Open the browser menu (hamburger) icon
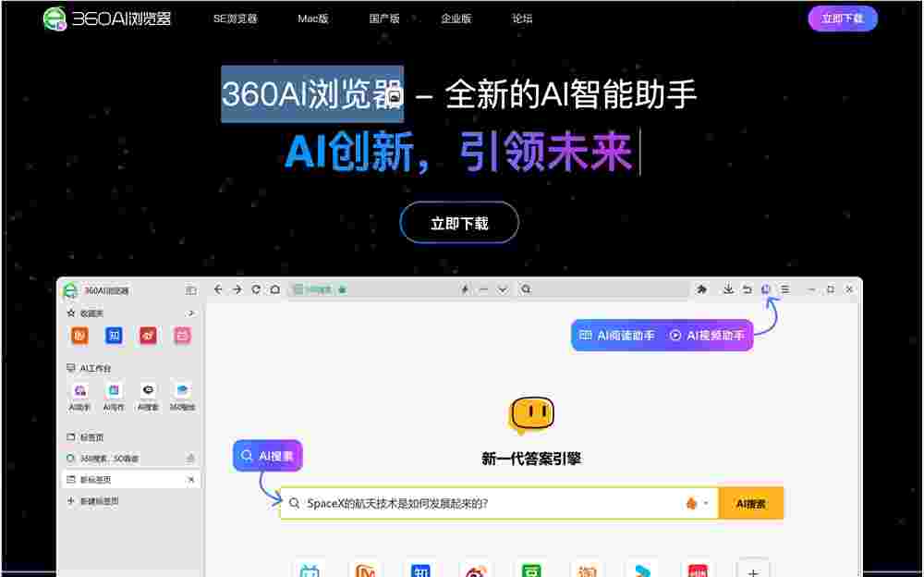924x577 pixels. coord(784,288)
